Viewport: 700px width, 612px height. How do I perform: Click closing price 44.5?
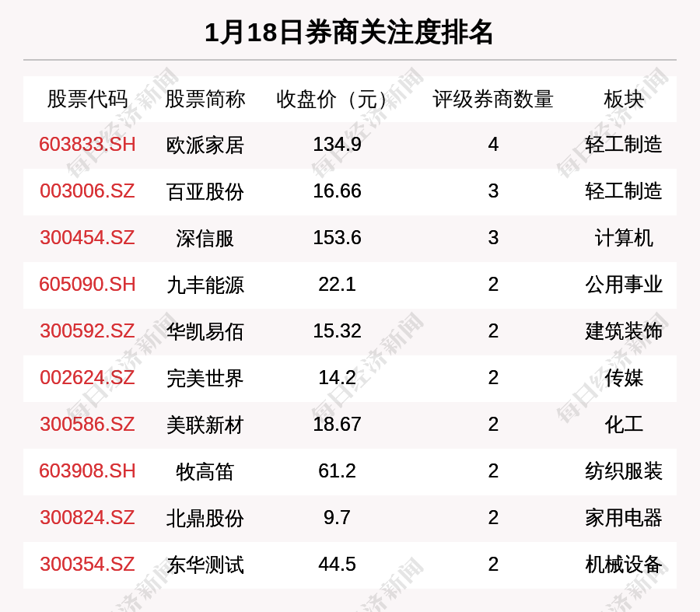[x=337, y=565]
